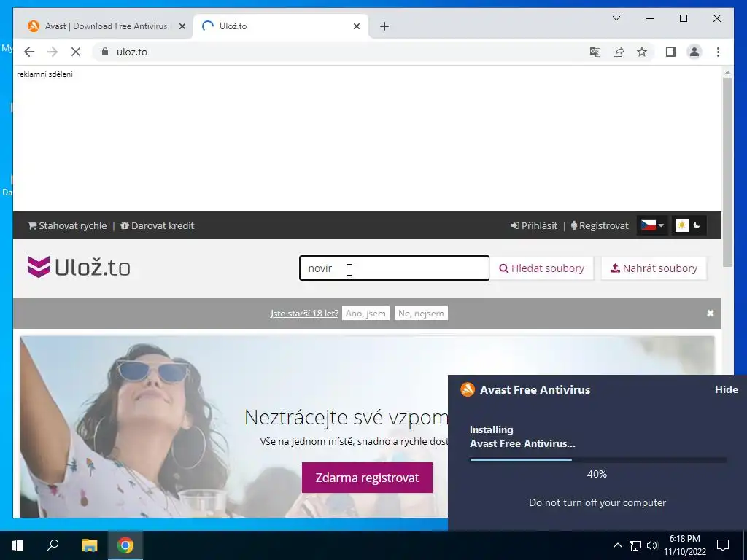Stop loading the page with the X button

pyautogui.click(x=76, y=52)
